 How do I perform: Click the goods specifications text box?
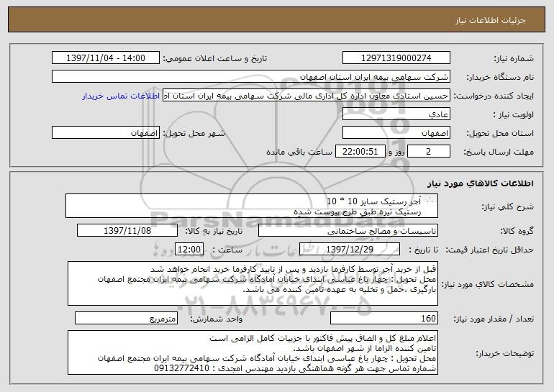(253, 283)
